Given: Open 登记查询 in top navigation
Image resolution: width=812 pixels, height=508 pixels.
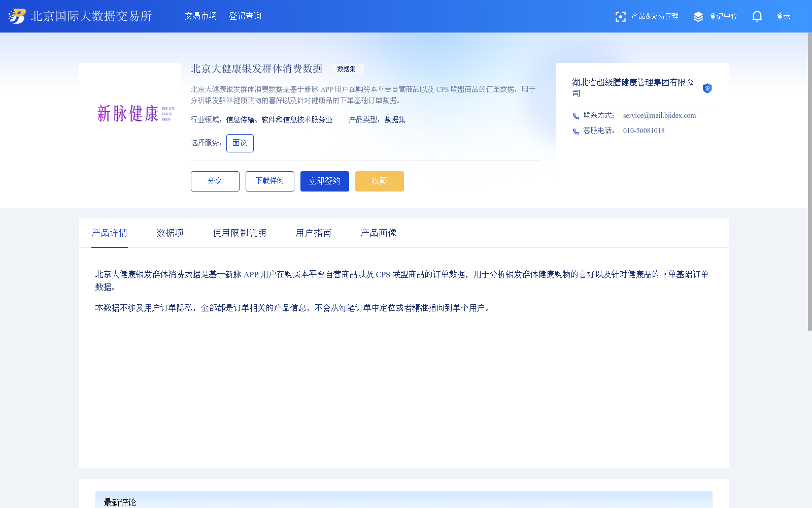Looking at the screenshot, I should 246,16.
